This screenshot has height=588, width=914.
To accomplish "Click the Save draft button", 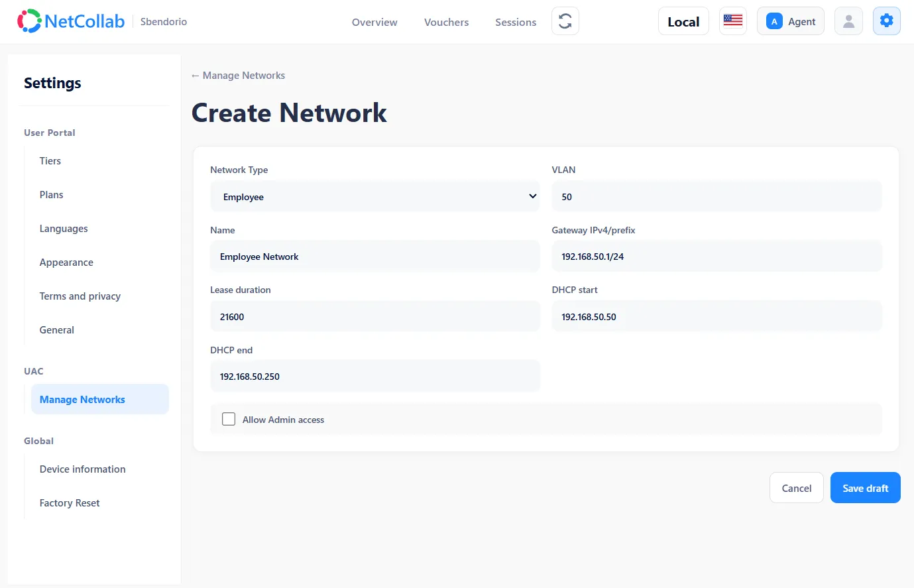I will (865, 488).
